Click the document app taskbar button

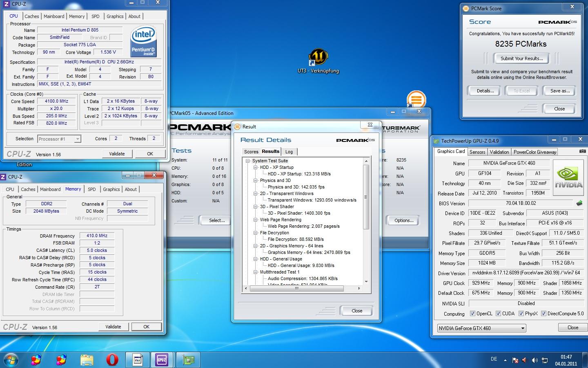click(x=138, y=360)
